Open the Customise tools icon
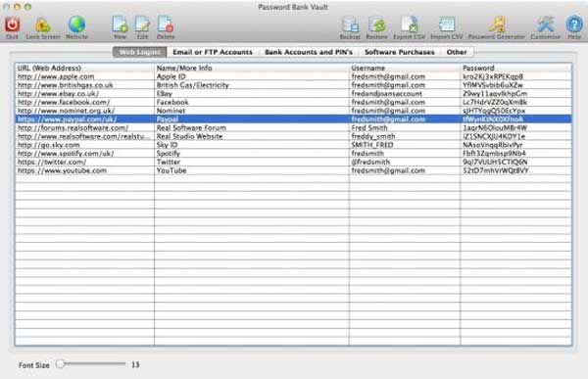Screen dimensions: 588x379 pyautogui.click(x=546, y=24)
